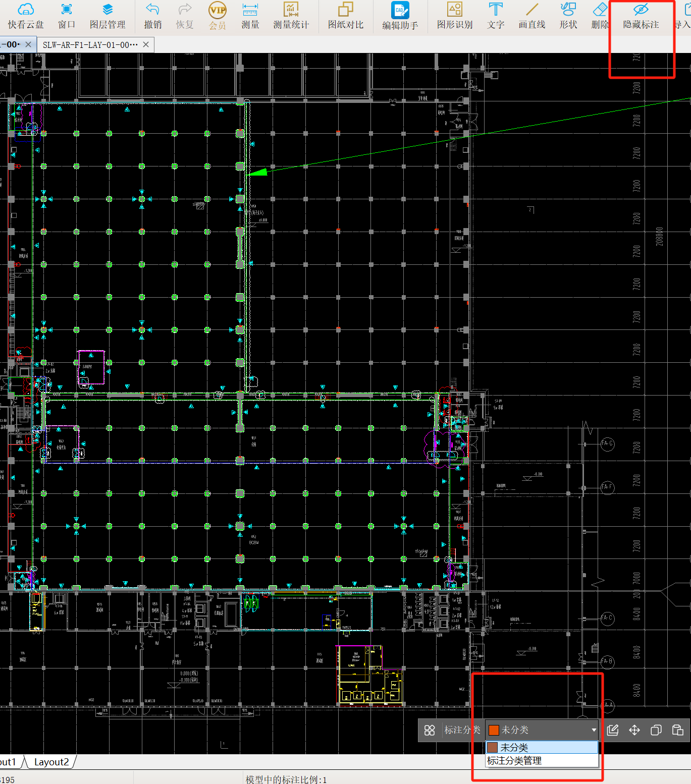The image size is (691, 784).
Task: Toggle 隐藏标注 to hide annotations
Action: (x=641, y=16)
